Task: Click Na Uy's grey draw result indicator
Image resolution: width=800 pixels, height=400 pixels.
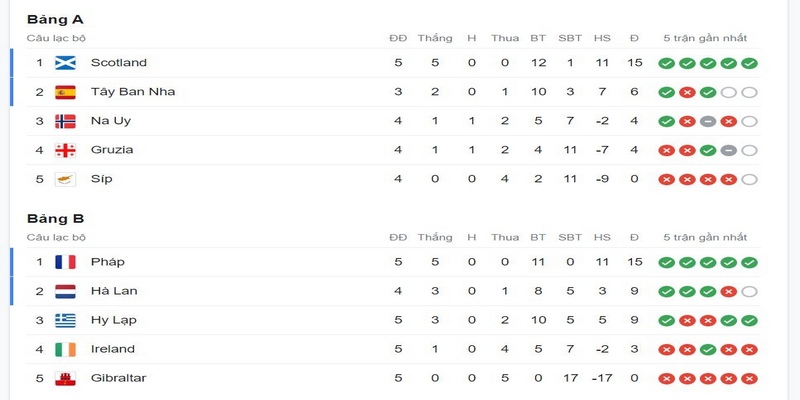Action: (708, 121)
